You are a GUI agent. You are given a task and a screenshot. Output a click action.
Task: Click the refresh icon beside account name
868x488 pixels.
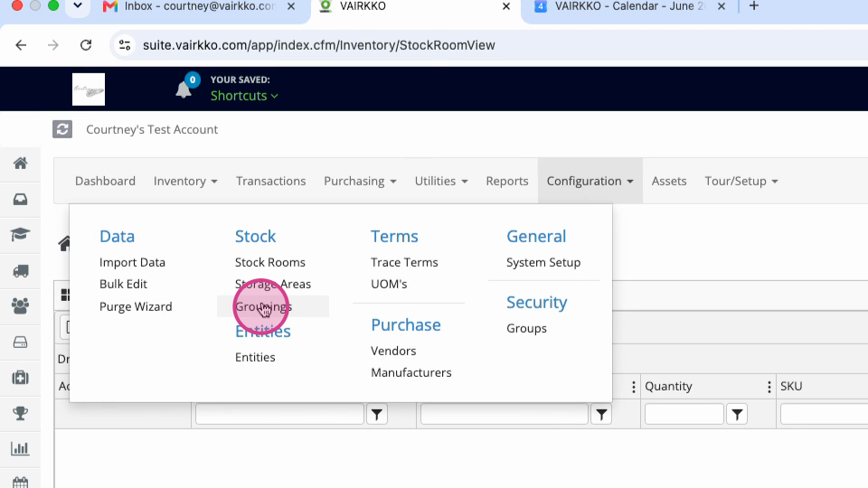point(62,129)
